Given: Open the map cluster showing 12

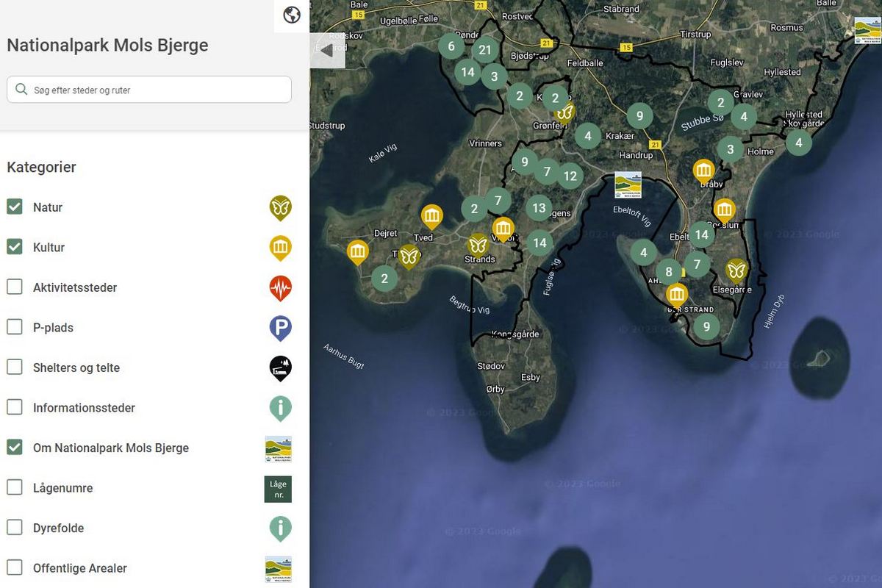Looking at the screenshot, I should (570, 176).
